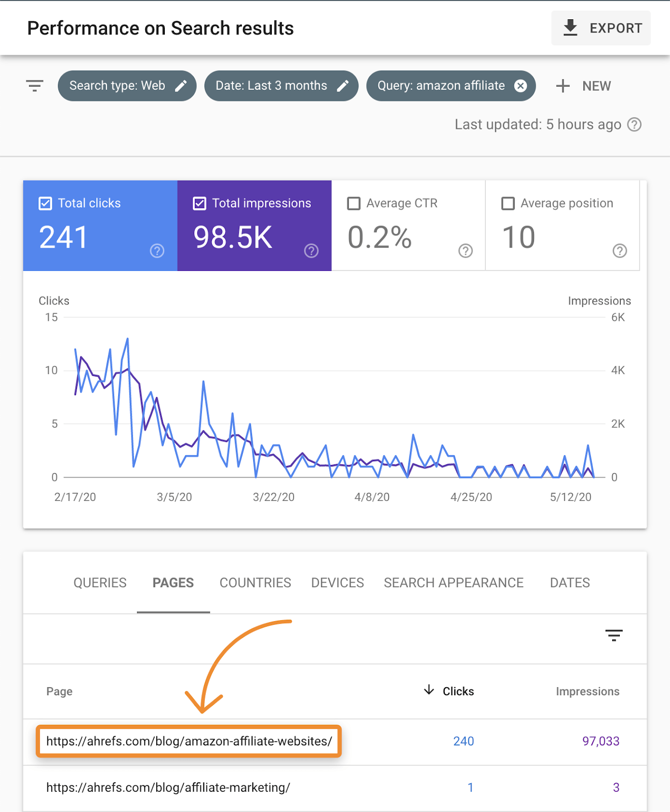Uncheck the Total clicks checkbox
The height and width of the screenshot is (812, 670).
(x=46, y=204)
